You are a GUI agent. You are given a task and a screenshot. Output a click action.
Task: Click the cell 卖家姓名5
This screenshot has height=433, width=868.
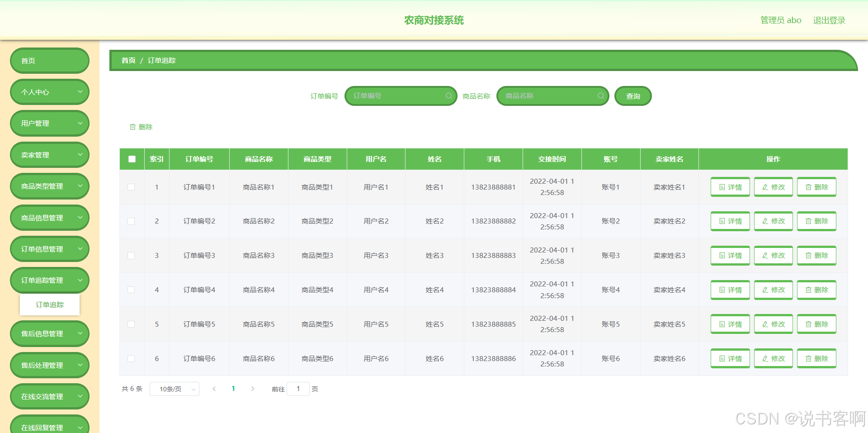point(669,324)
